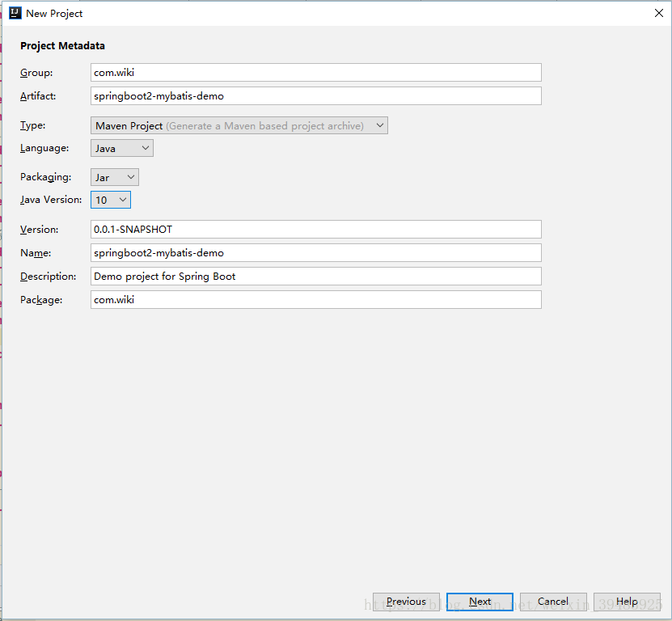672x621 pixels.
Task: Open the Java Version dropdown showing 10
Action: pyautogui.click(x=111, y=201)
